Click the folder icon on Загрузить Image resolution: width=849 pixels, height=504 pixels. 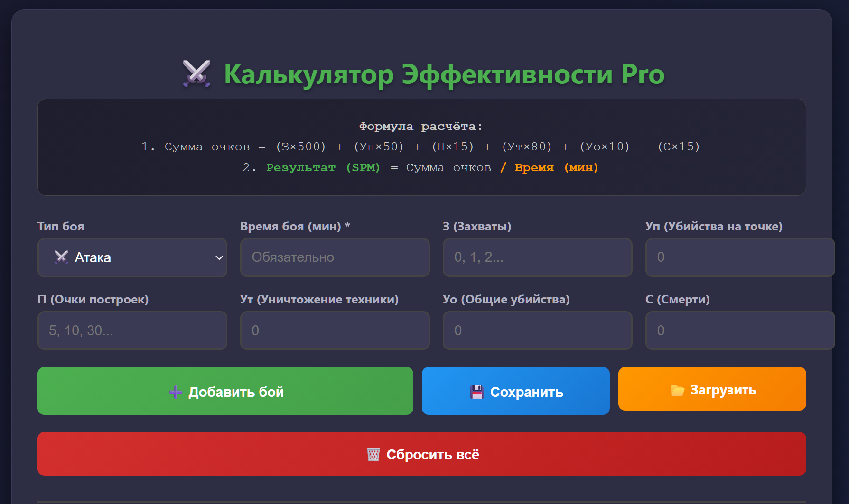[677, 390]
